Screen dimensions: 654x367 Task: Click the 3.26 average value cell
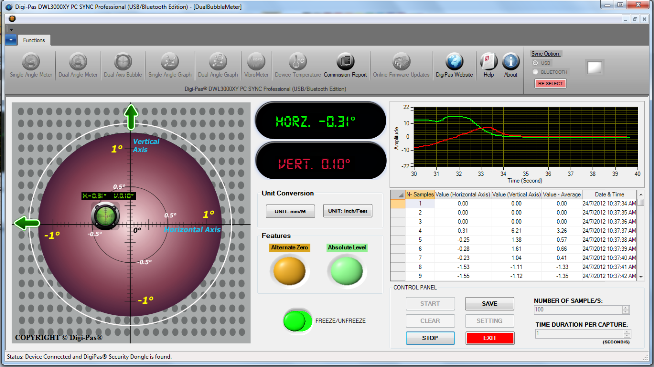coord(562,231)
